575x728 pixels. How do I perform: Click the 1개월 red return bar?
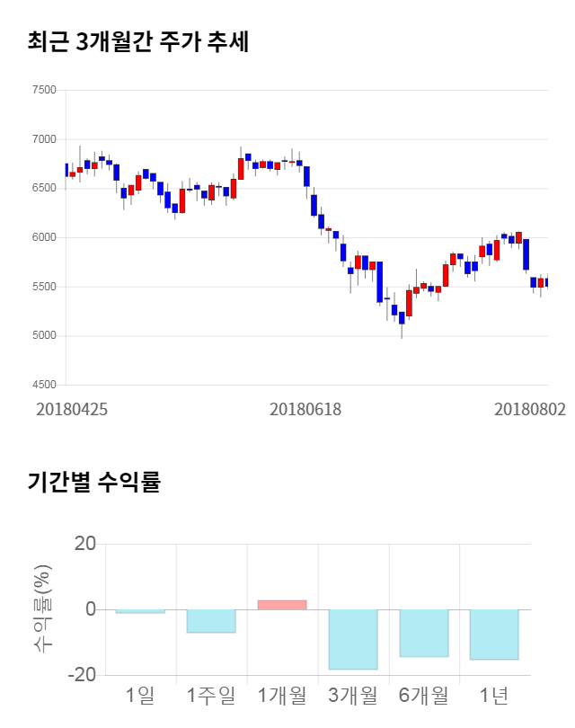tap(282, 605)
